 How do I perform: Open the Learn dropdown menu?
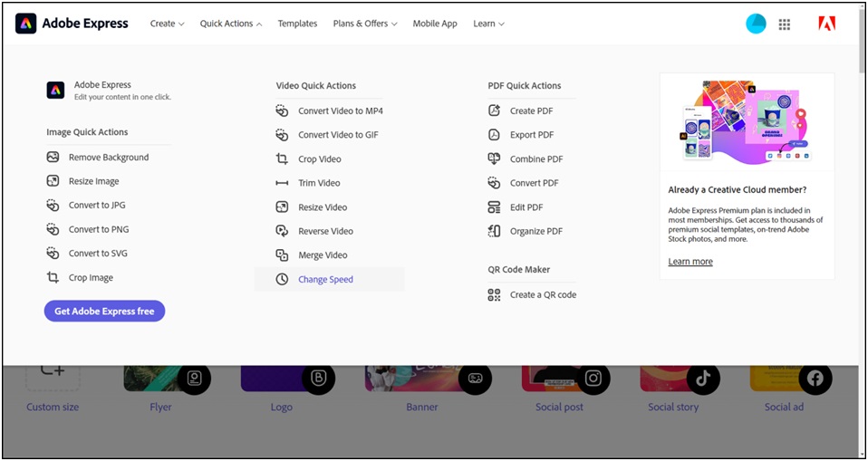pyautogui.click(x=488, y=24)
